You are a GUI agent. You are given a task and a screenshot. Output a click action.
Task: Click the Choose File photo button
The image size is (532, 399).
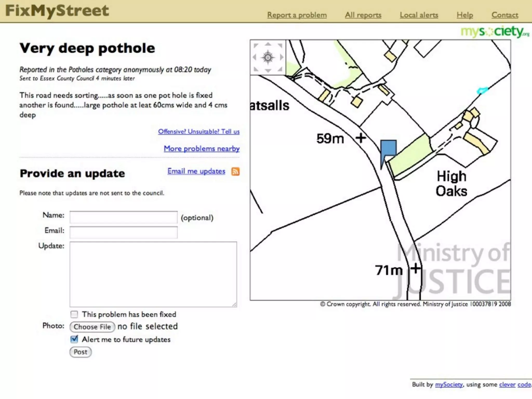click(x=92, y=327)
